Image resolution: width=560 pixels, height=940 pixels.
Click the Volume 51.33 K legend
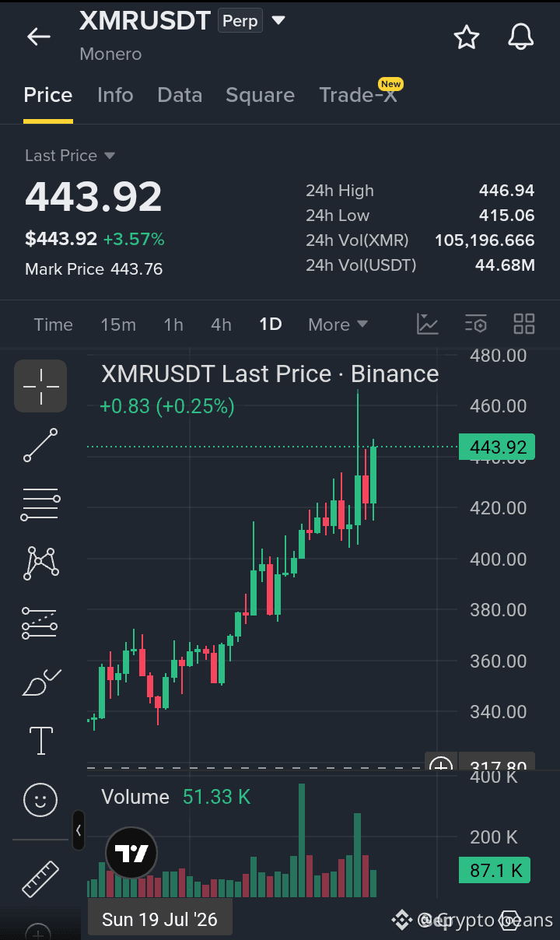click(x=177, y=797)
